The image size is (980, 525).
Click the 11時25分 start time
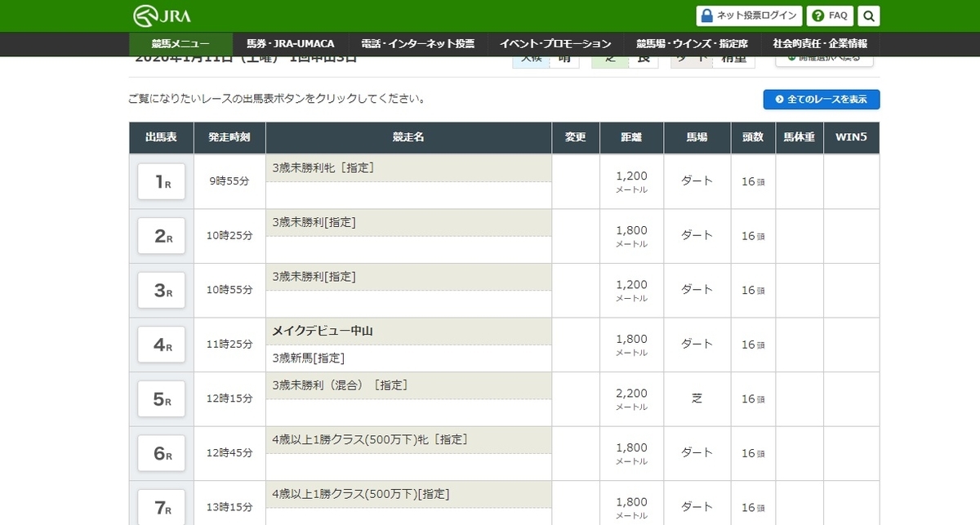click(229, 345)
